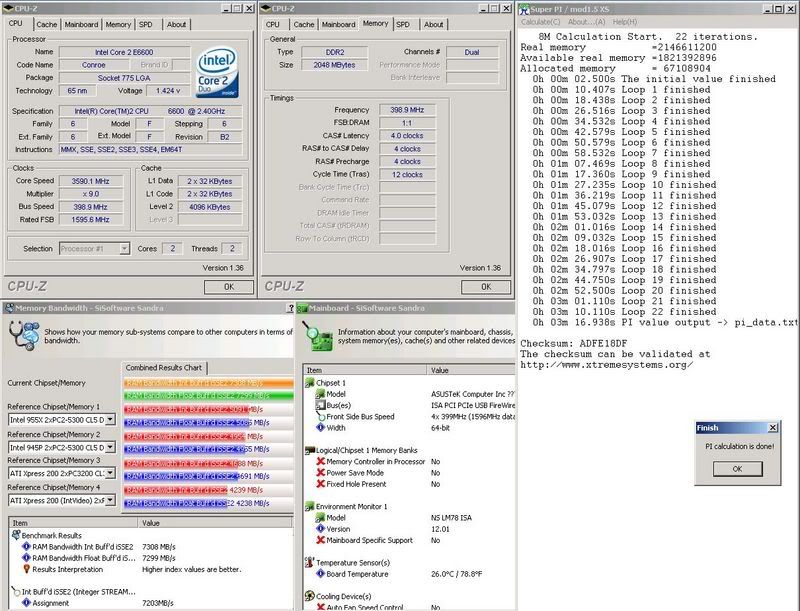Click the Version row diamond icon

pyautogui.click(x=320, y=529)
